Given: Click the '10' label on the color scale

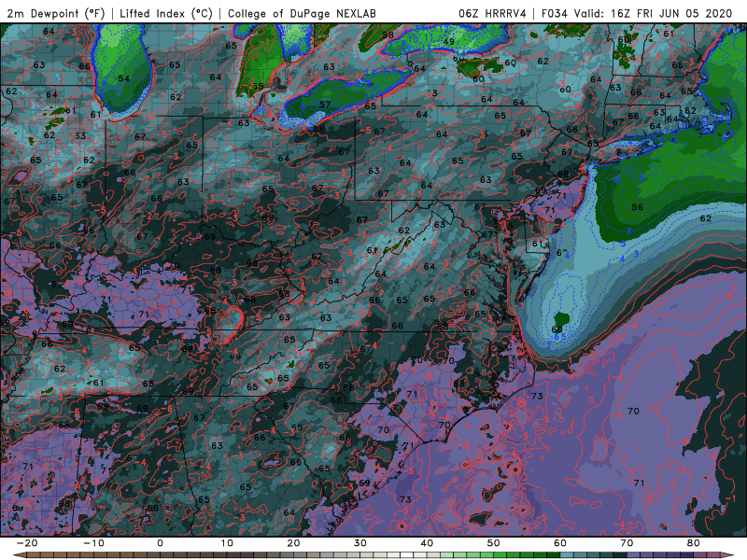Looking at the screenshot, I should tap(227, 543).
